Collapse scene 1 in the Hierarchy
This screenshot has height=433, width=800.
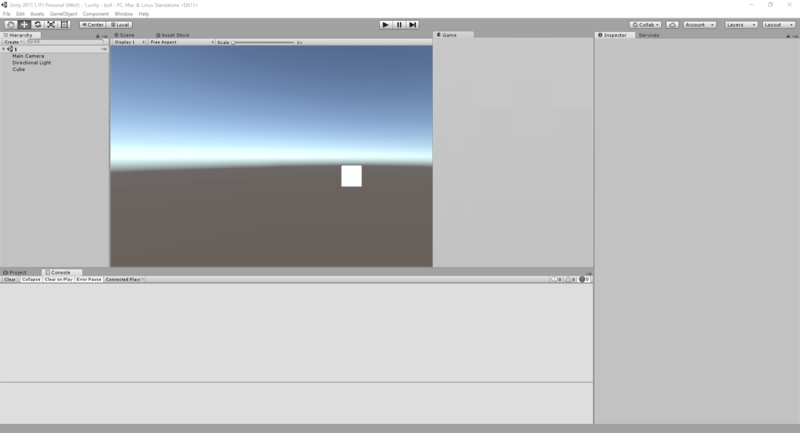[4, 49]
